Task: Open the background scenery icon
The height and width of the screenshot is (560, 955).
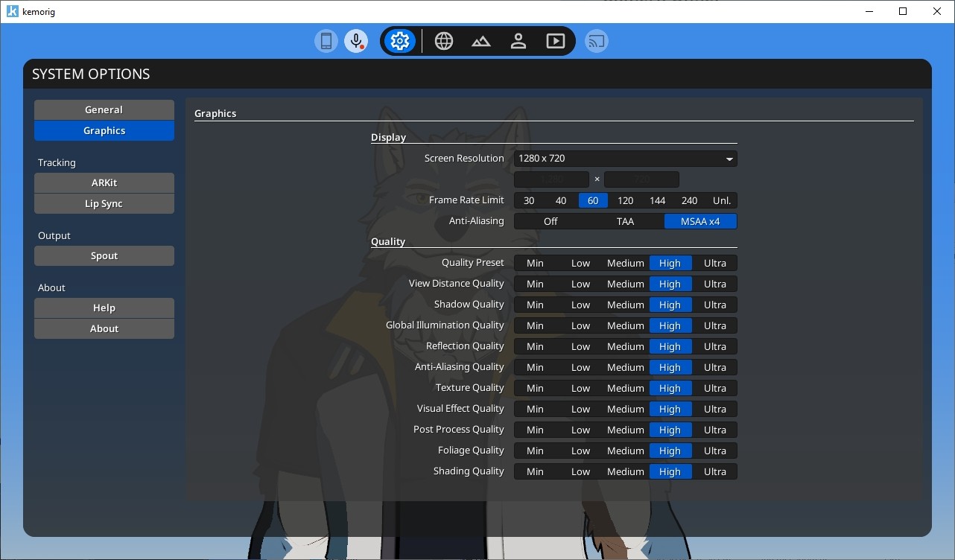Action: click(x=480, y=40)
